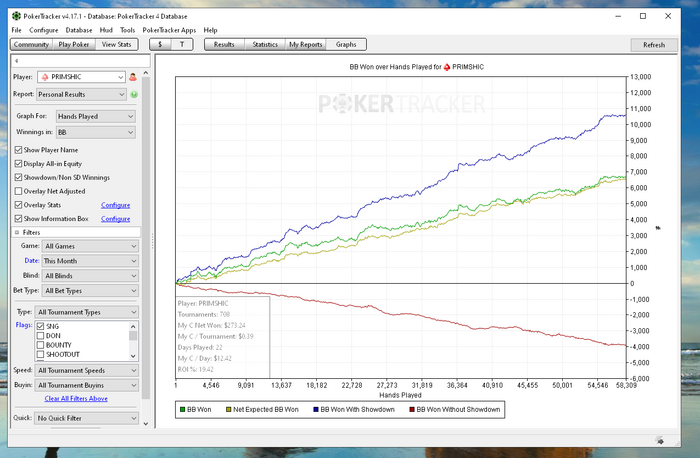Uncheck Show Player Name
This screenshot has width=700, height=458.
tap(18, 150)
